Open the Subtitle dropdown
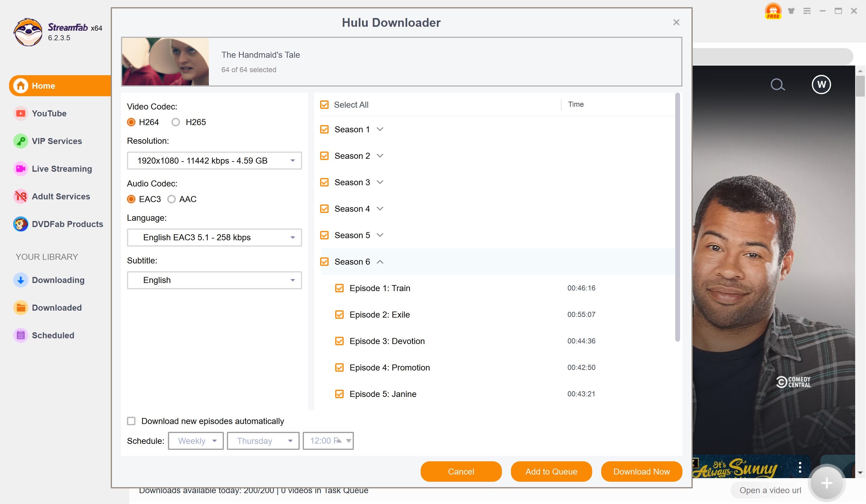Viewport: 866px width, 504px height. [215, 280]
